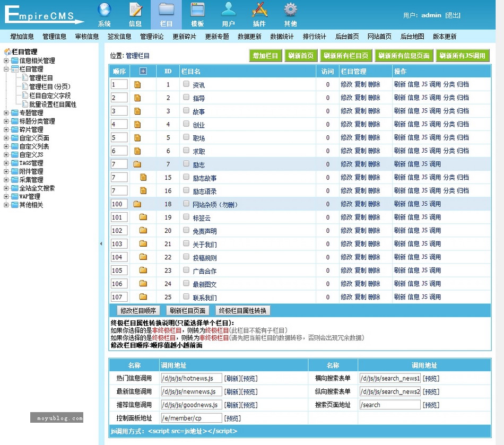
Task: Check the box for 广告合作 column
Action: (186, 270)
